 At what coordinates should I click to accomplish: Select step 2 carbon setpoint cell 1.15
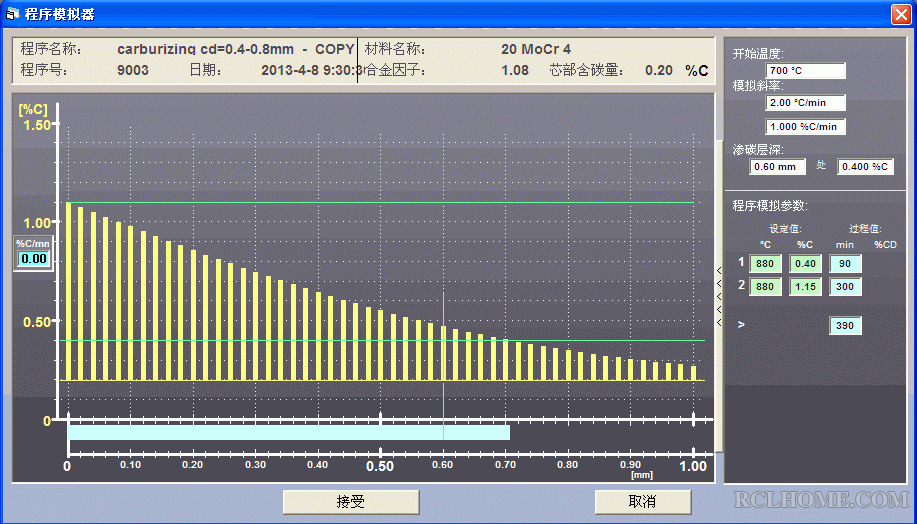tap(805, 287)
